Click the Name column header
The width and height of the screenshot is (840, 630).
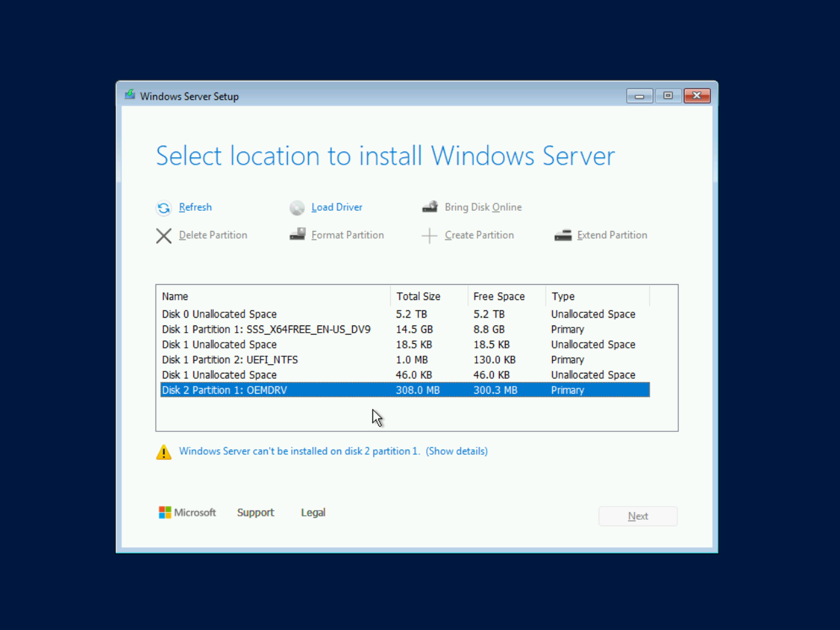pyautogui.click(x=273, y=297)
